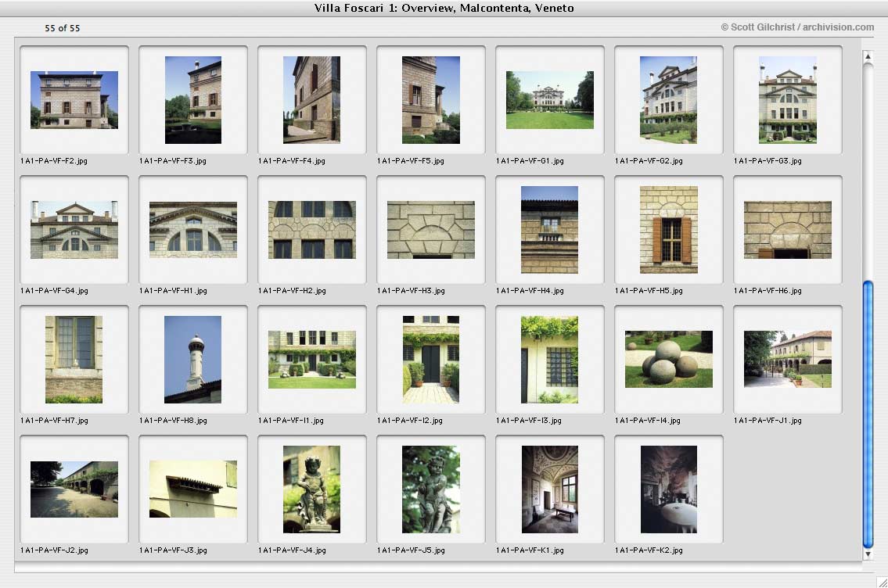Select shuttered window thumbnail 1A1-PA-VF-H5.jpg
This screenshot has width=888, height=588.
point(669,230)
